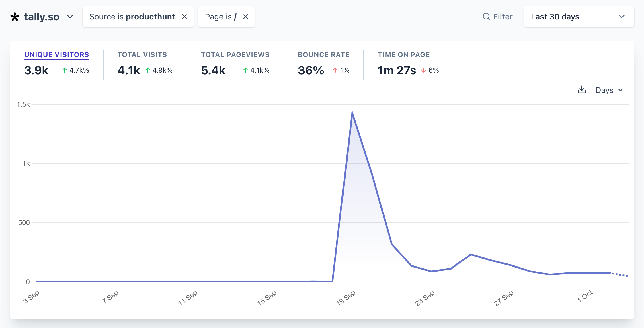Remove the Page is / filter

point(246,17)
